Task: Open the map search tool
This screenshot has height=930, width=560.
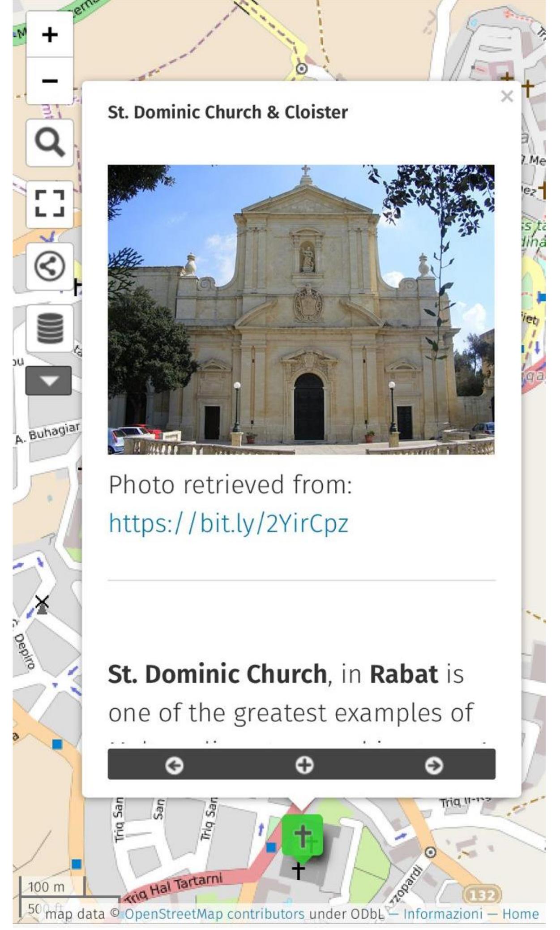Action: pyautogui.click(x=49, y=143)
